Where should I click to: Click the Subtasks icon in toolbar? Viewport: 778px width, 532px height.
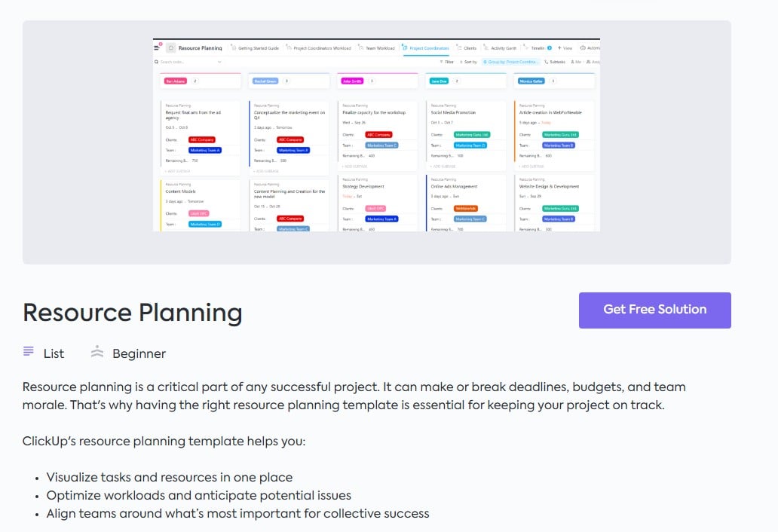pos(547,62)
